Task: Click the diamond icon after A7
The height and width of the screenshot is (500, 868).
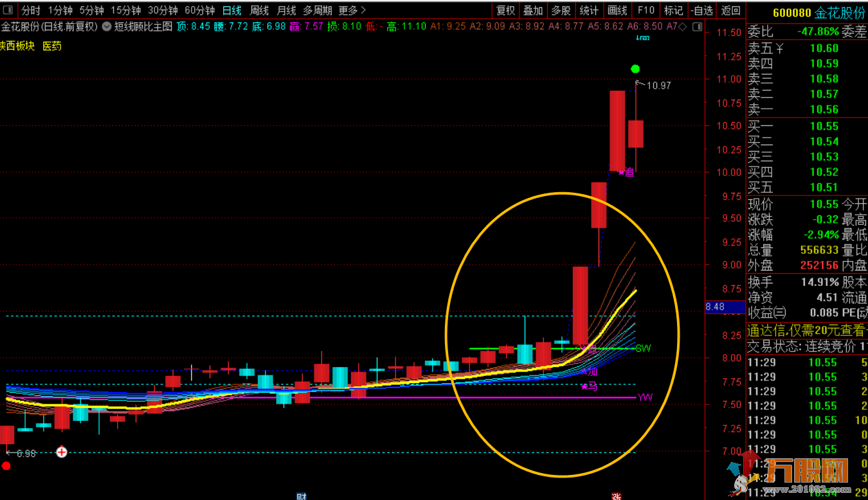Action: click(x=682, y=26)
